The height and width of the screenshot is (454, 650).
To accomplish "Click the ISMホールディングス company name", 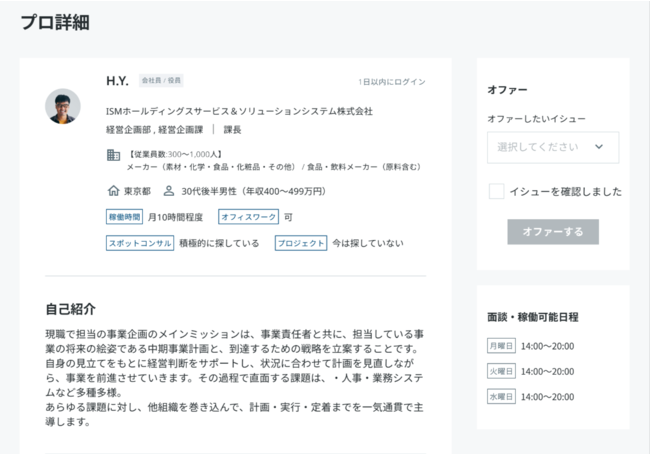I will point(239,111).
